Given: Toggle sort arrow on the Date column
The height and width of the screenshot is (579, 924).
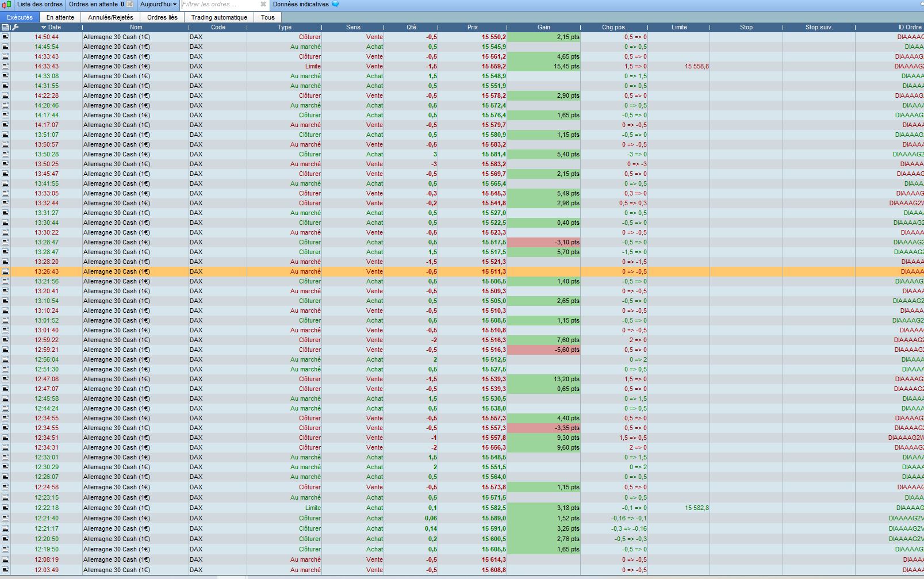Looking at the screenshot, I should [x=44, y=27].
